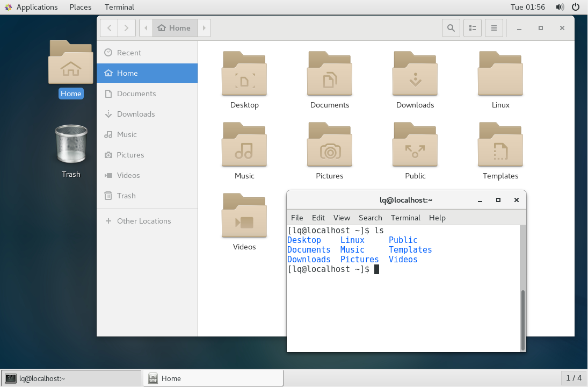This screenshot has width=588, height=387.
Task: Go forward with the right arrow button
Action: pos(127,28)
